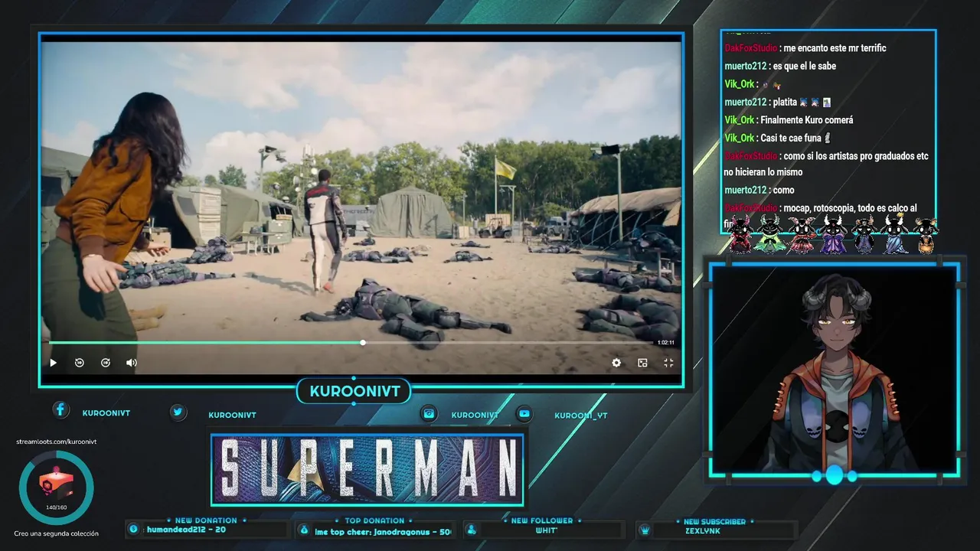
Task: Click the money bag icon in Top Donation
Action: 304,530
